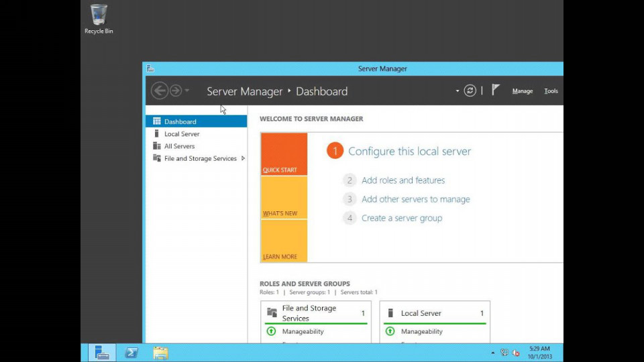Select Local Server in the sidebar
Screen dimensions: 644x362
(197, 134)
